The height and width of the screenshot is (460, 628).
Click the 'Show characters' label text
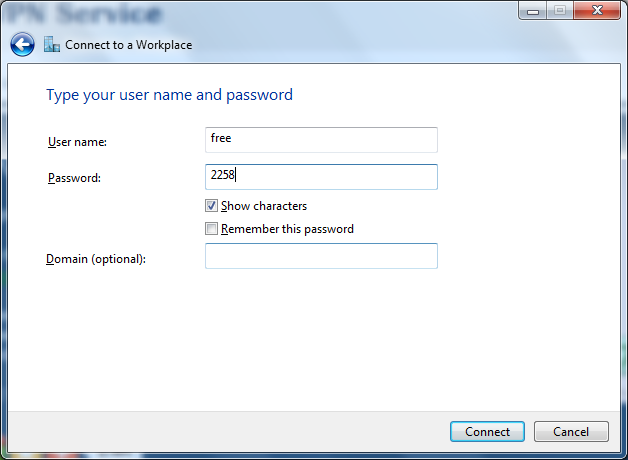click(x=264, y=206)
